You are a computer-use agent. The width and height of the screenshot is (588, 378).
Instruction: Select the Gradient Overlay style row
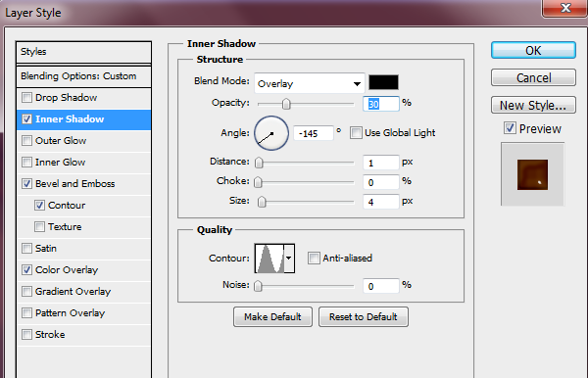(84, 292)
